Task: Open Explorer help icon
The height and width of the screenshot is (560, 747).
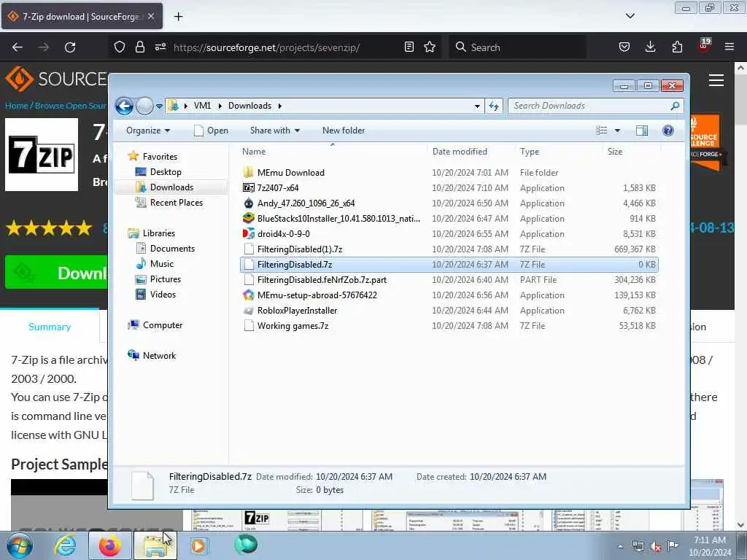Action: 668,131
